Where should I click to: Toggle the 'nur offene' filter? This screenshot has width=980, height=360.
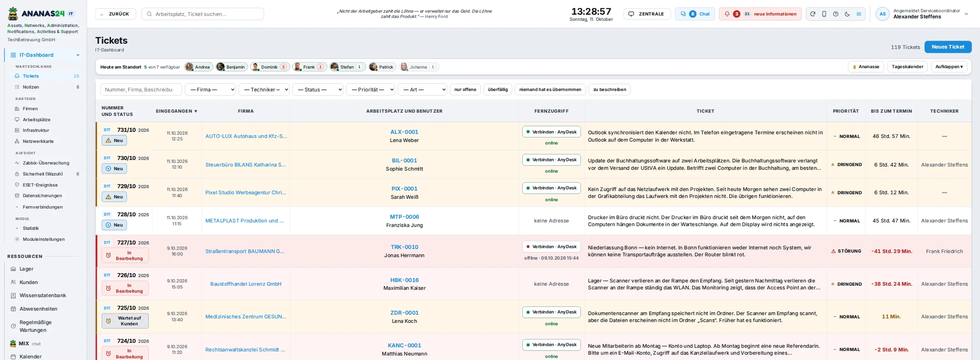tap(465, 89)
